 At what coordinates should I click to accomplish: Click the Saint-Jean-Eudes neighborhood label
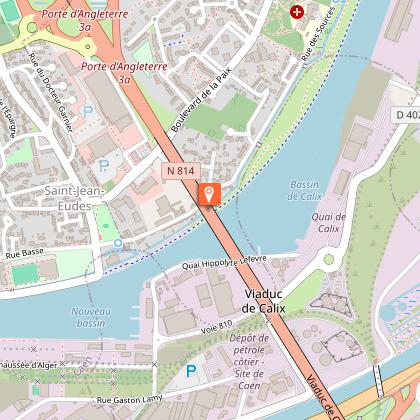click(x=74, y=198)
